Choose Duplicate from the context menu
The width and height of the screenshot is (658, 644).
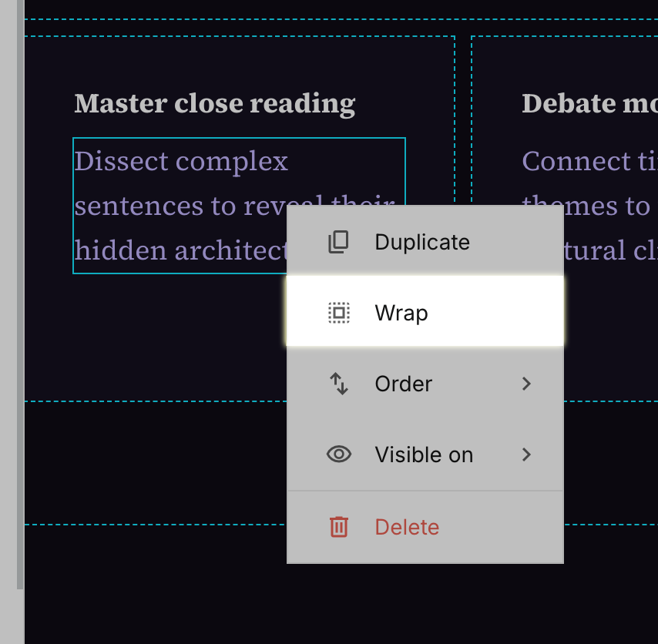(425, 241)
